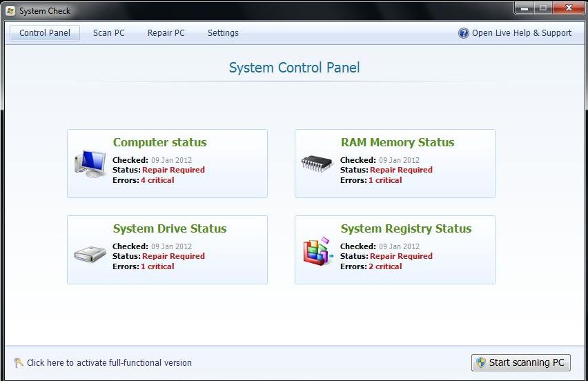Click the System Drive hard disk icon

pyautogui.click(x=90, y=254)
